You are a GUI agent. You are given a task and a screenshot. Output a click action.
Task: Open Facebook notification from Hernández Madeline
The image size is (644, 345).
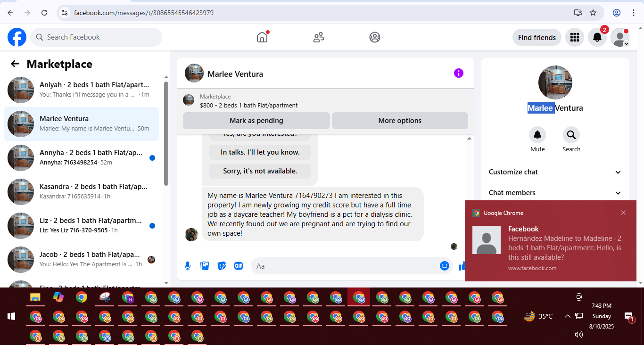pos(551,240)
